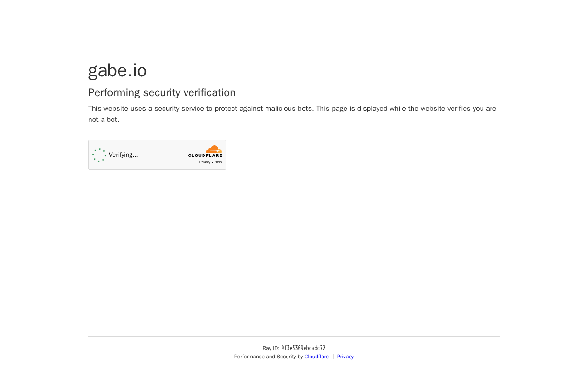Click the words "security service" in the description
Image resolution: width=588 pixels, height=368 pixels.
pyautogui.click(x=179, y=109)
